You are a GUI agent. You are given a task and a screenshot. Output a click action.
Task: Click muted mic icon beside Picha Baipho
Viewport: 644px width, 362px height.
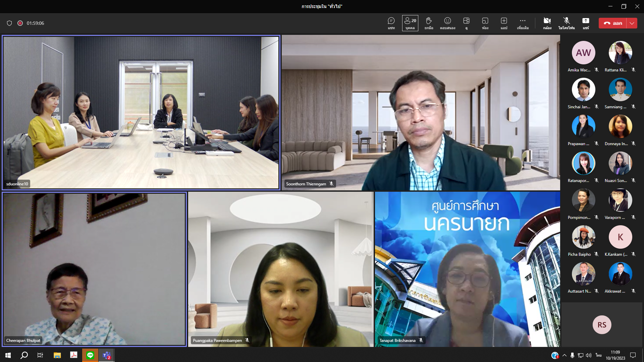596,254
